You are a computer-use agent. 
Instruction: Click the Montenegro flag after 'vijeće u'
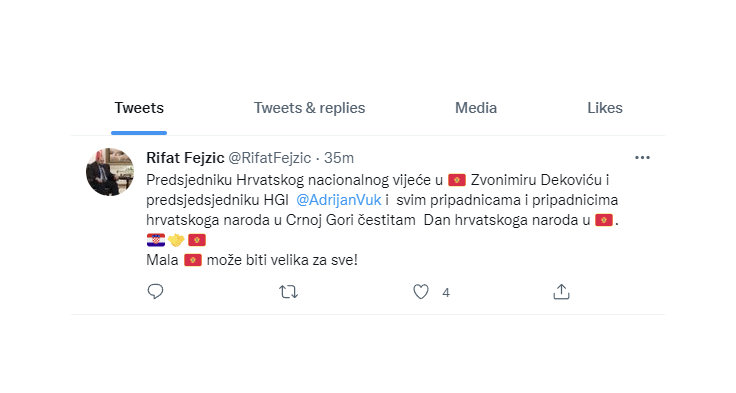click(x=457, y=180)
